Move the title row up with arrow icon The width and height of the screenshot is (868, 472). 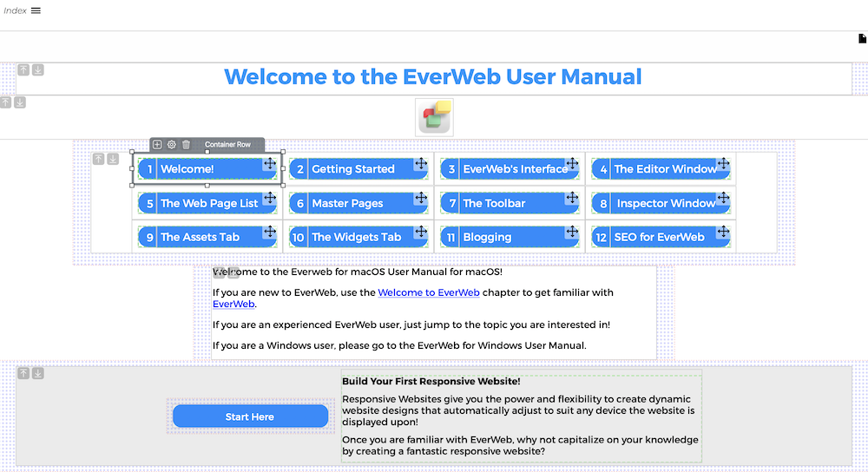pos(23,69)
